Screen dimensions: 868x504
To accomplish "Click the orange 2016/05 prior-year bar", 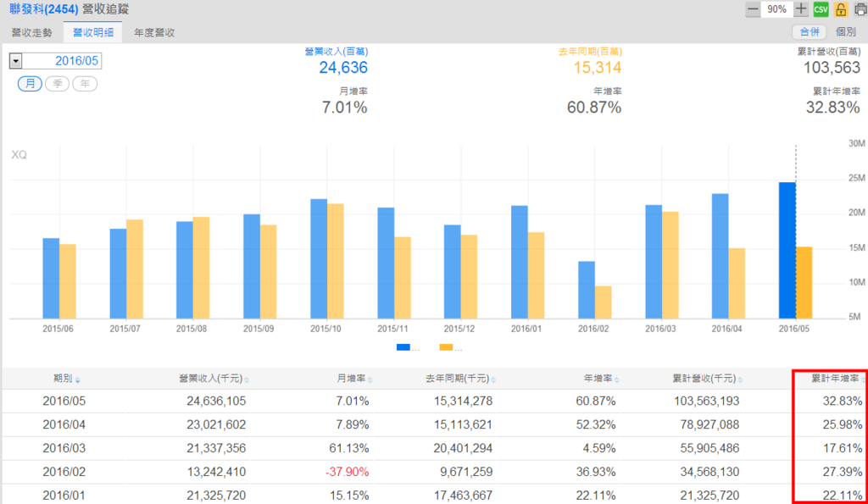I will pos(804,283).
